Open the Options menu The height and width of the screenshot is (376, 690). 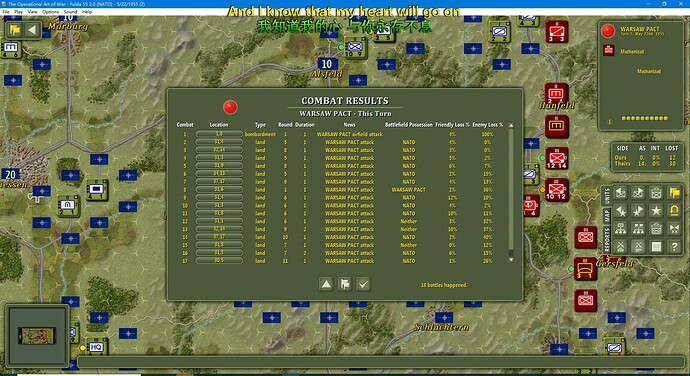tap(50, 12)
